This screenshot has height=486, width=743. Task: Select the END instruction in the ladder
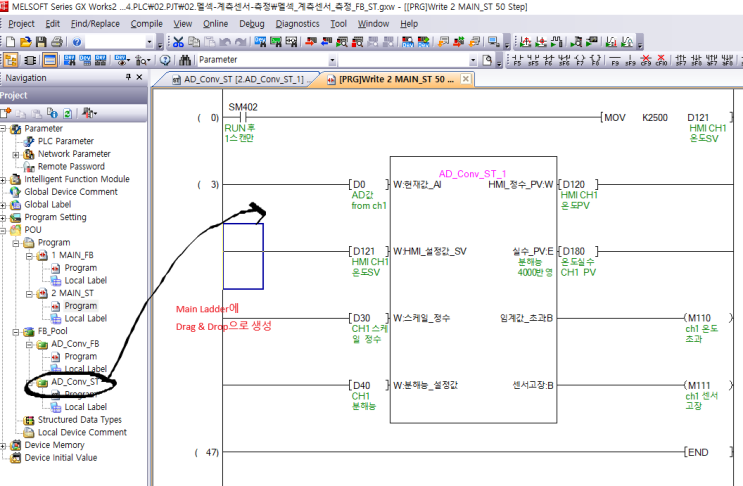pos(708,452)
